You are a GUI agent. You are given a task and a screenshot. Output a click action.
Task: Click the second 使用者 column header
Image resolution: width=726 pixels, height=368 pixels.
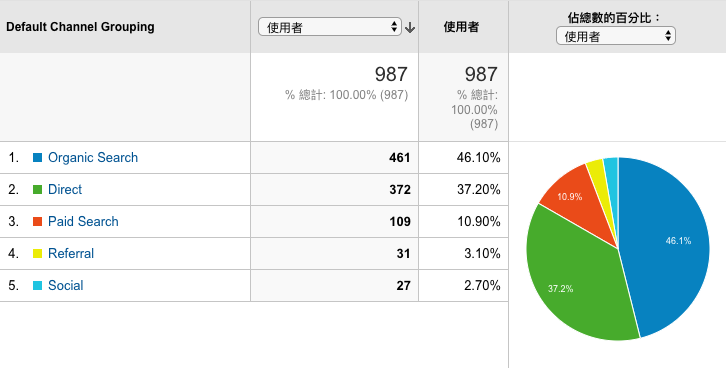click(461, 27)
